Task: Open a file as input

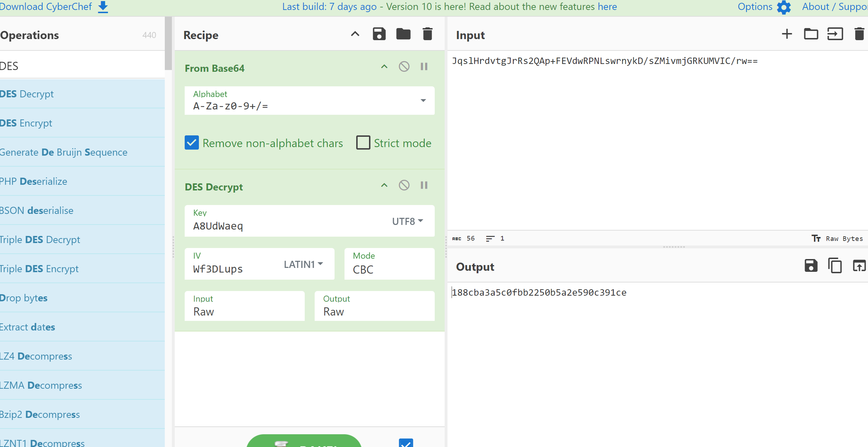Action: click(x=835, y=34)
